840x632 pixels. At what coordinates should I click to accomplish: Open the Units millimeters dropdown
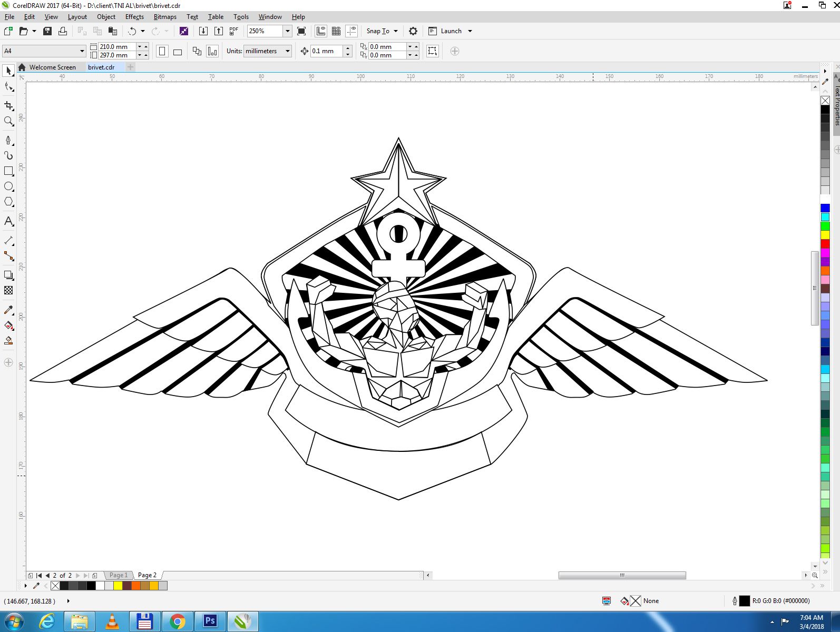(268, 51)
